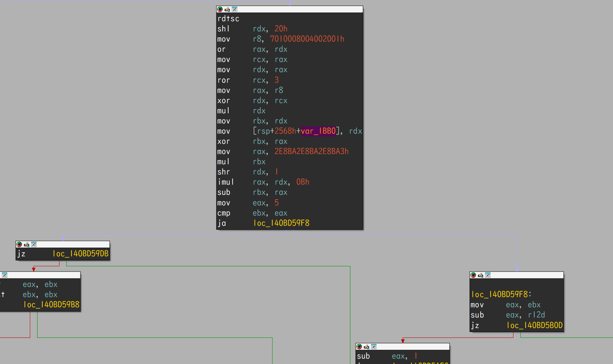The image size is (613, 364).
Task: Click the 'mov rdx, rax' line
Action: 252,70
